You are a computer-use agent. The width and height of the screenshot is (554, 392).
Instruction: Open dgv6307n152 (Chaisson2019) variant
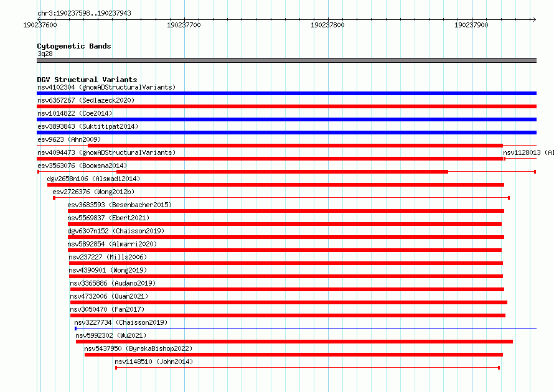click(x=116, y=231)
